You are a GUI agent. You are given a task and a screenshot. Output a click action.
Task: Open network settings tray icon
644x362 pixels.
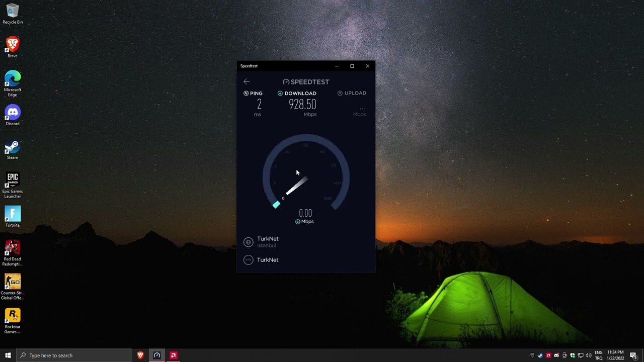(x=581, y=355)
